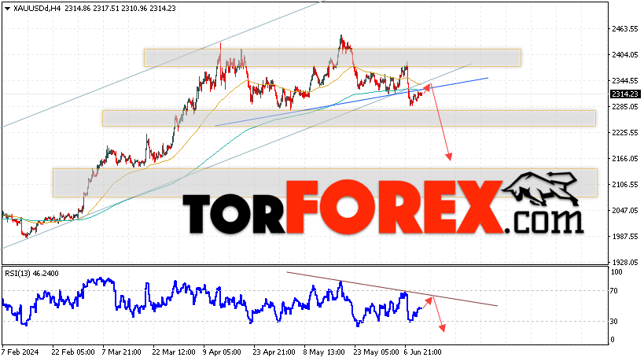Click price axis label 2047.05
Screen dimensions: 644x361
pyautogui.click(x=624, y=210)
